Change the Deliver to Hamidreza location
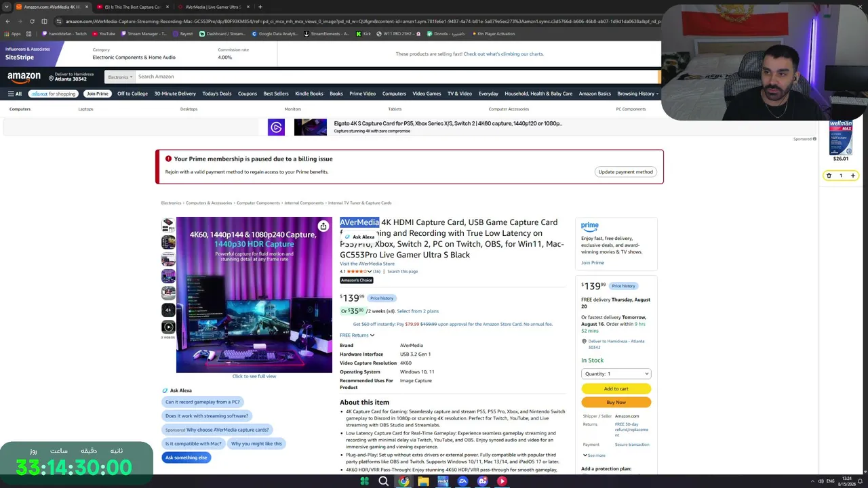This screenshot has height=488, width=868. click(71, 77)
